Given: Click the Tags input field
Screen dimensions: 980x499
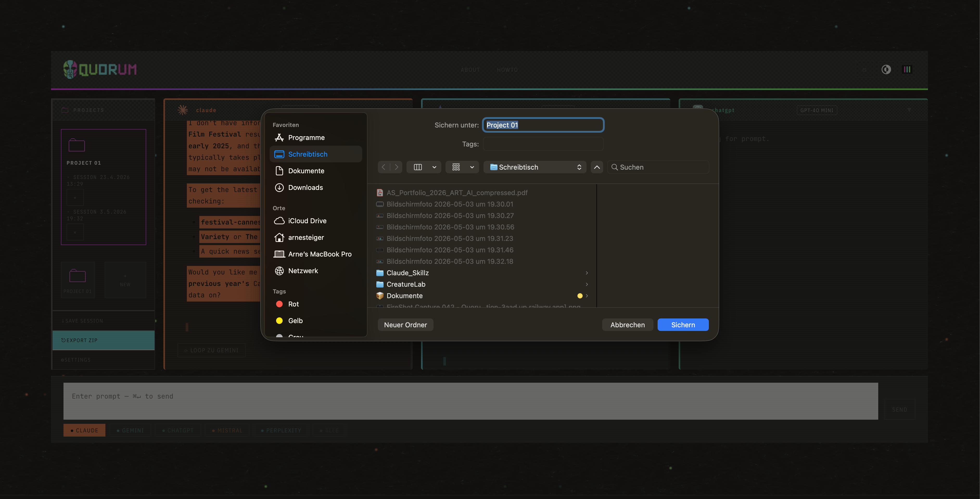Looking at the screenshot, I should [543, 144].
